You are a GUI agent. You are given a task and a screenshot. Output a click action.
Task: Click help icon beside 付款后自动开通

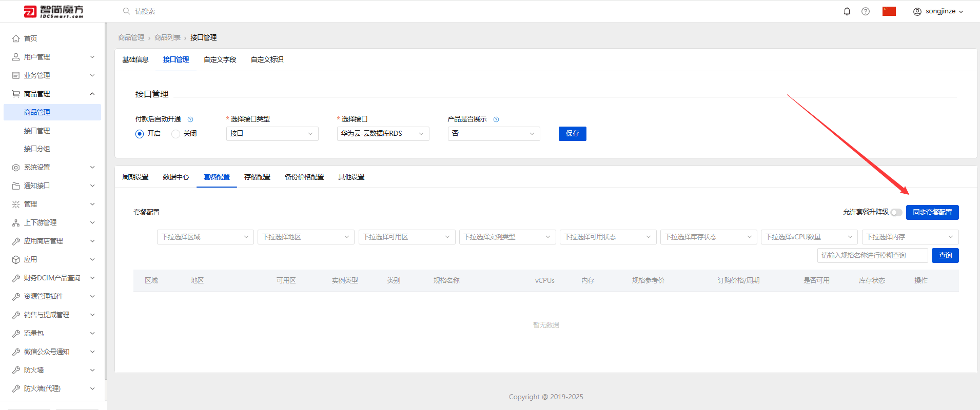click(x=190, y=119)
